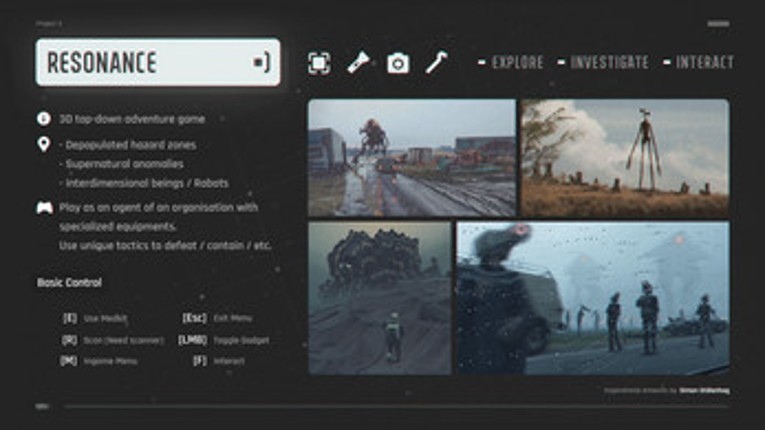Click the camera icon
This screenshot has height=430, width=765.
click(398, 63)
